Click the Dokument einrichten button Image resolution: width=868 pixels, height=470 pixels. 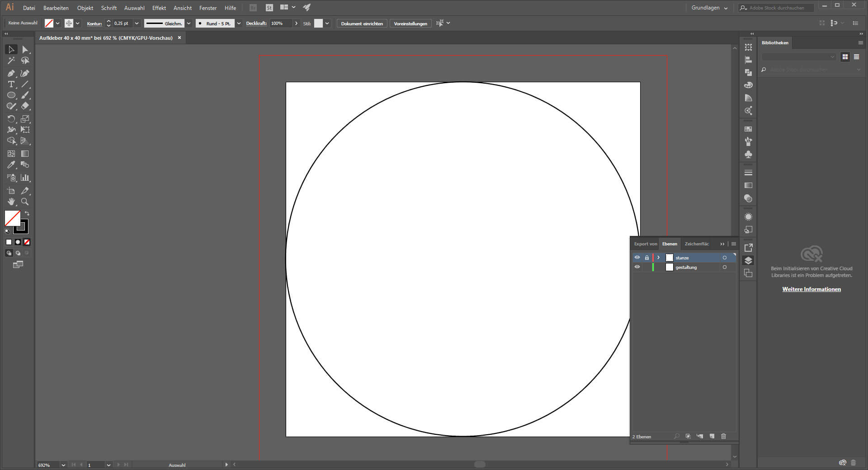tap(362, 23)
